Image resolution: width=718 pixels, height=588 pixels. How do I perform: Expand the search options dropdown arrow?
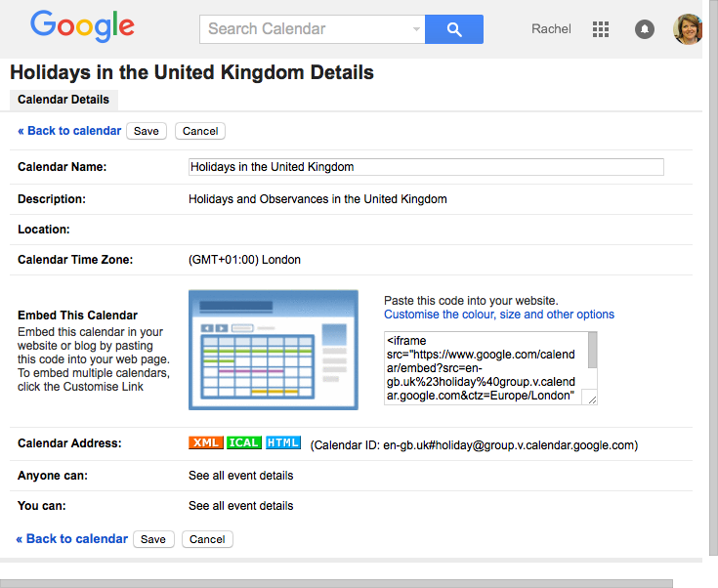[x=416, y=29]
